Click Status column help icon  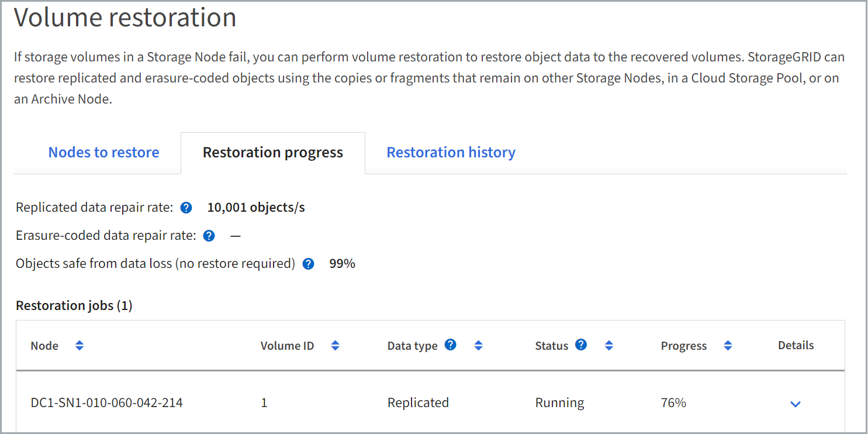580,345
